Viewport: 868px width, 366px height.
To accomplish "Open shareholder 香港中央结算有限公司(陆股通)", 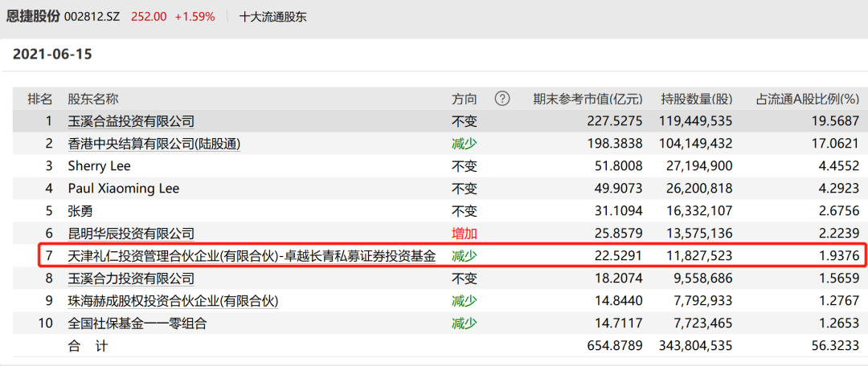I will (x=154, y=144).
